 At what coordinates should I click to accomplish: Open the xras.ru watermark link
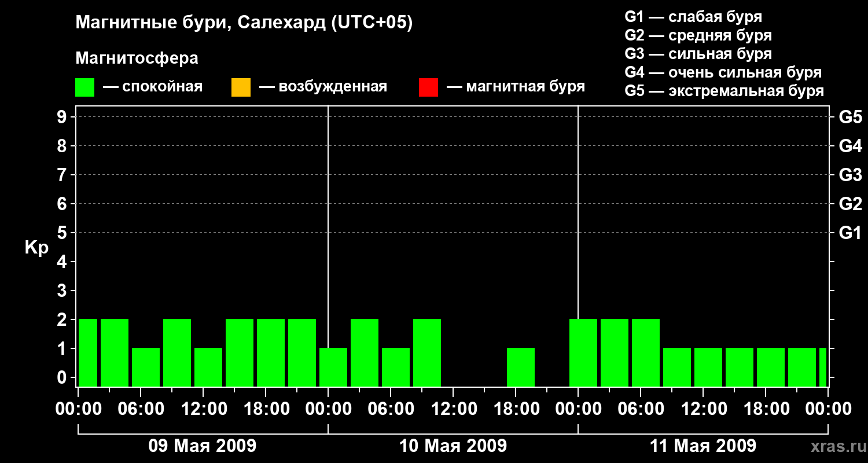tap(835, 446)
